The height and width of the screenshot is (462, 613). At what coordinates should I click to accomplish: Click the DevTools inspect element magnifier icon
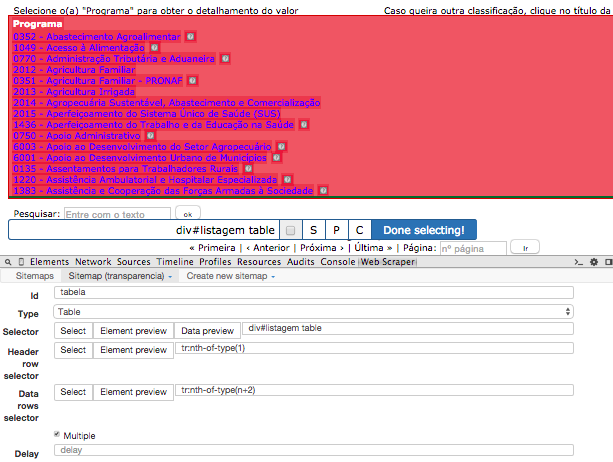8,262
